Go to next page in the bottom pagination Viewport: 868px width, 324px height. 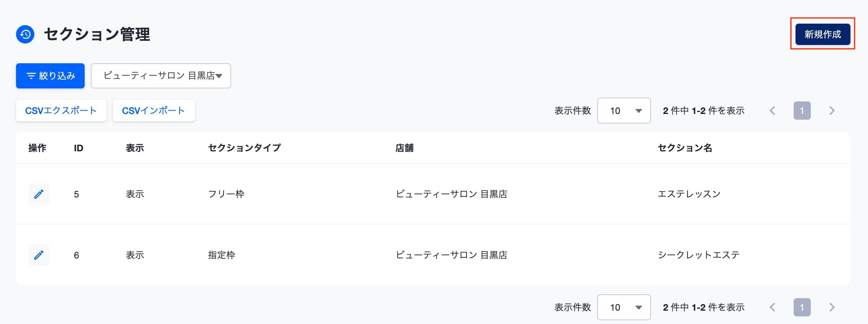tap(832, 307)
